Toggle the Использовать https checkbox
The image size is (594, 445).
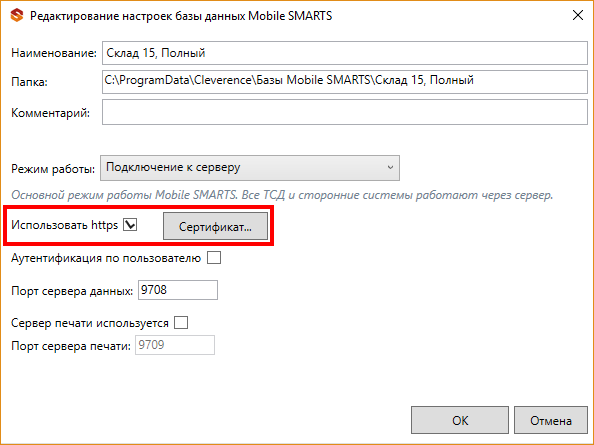pyautogui.click(x=130, y=225)
